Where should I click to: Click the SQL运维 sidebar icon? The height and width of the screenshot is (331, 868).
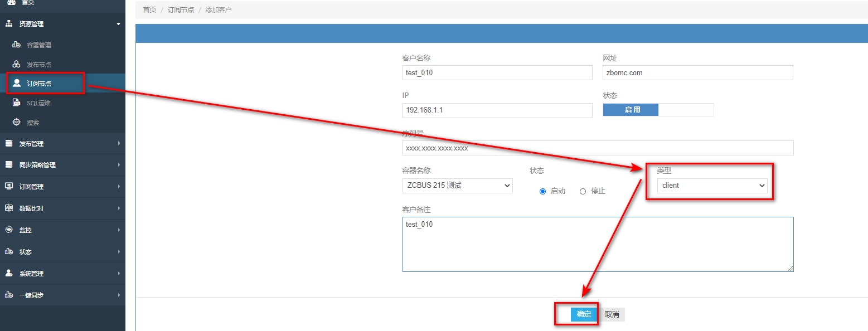click(17, 103)
